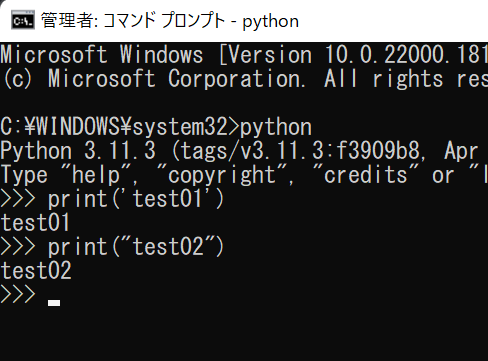
Task: Click the >>> marker before print("test02")
Action: pos(18,247)
